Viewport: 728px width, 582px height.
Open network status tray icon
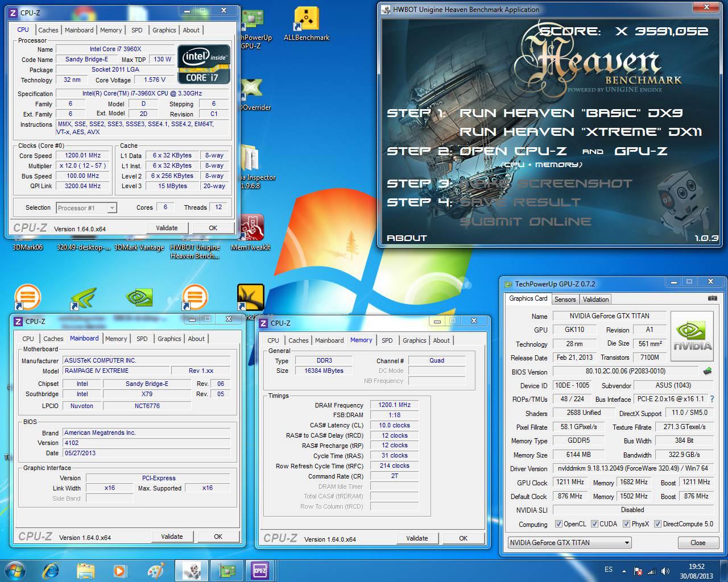tap(652, 571)
